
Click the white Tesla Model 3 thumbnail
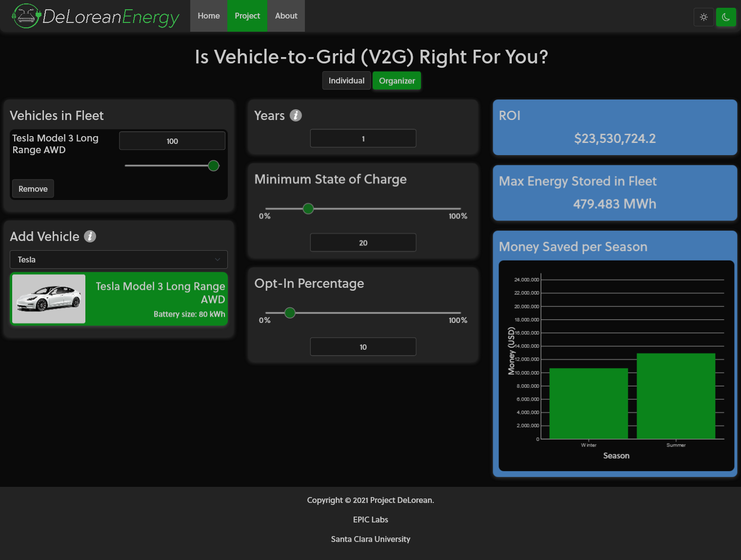49,299
